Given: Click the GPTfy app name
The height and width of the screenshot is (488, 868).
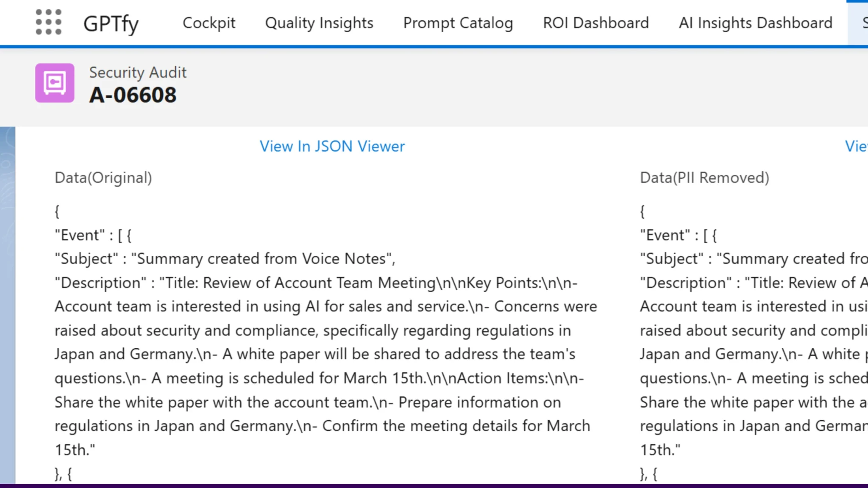Looking at the screenshot, I should click(111, 24).
